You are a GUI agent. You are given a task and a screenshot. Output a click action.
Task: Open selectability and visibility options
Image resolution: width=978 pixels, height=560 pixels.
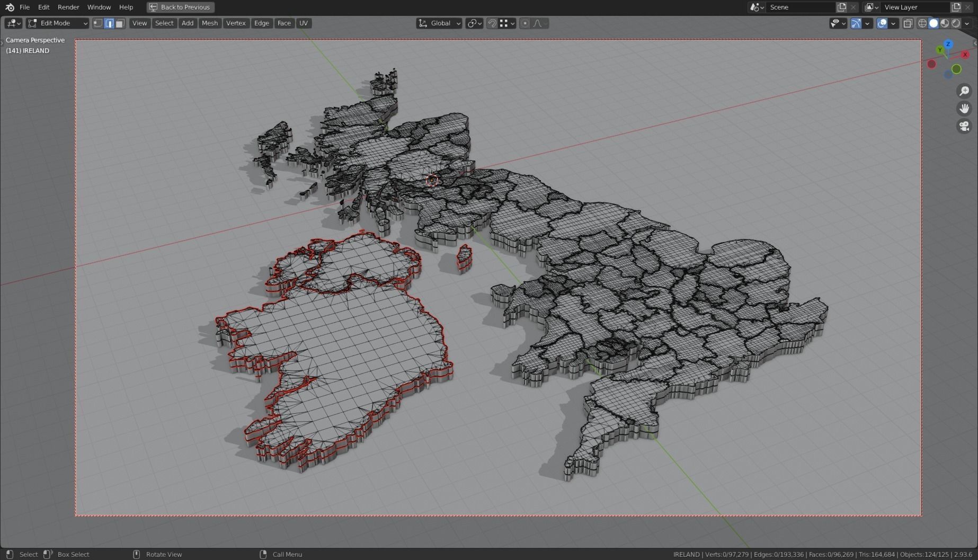(x=838, y=23)
